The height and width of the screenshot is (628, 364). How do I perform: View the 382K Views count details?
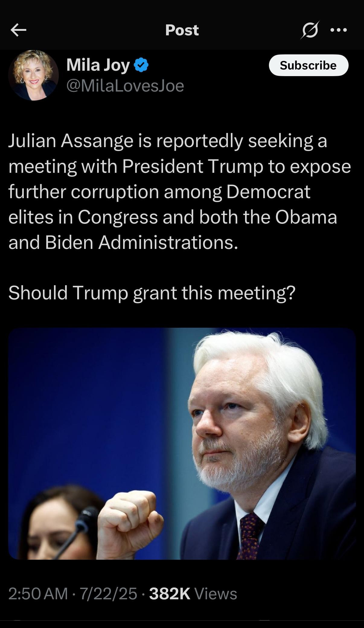point(193,594)
